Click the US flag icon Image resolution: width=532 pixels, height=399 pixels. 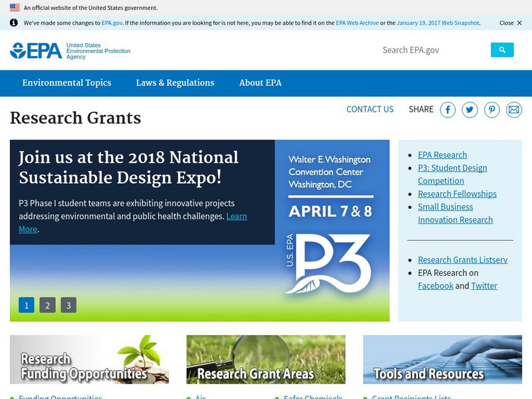click(15, 7)
